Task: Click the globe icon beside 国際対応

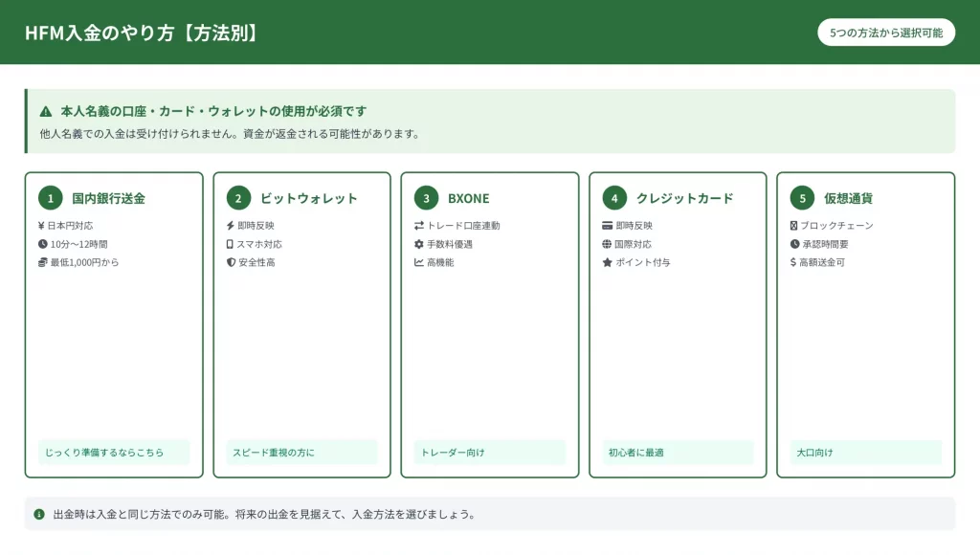Action: coord(607,244)
